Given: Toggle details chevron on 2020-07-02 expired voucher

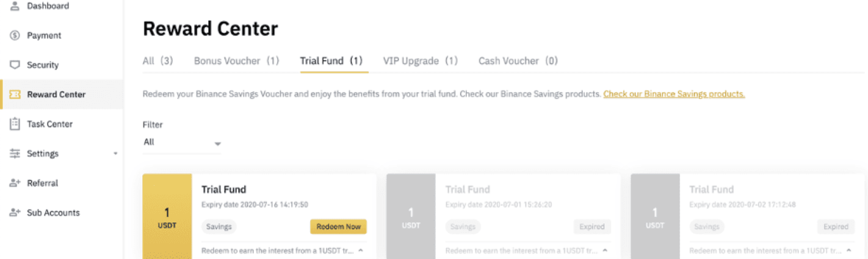Looking at the screenshot, I should pyautogui.click(x=849, y=250).
